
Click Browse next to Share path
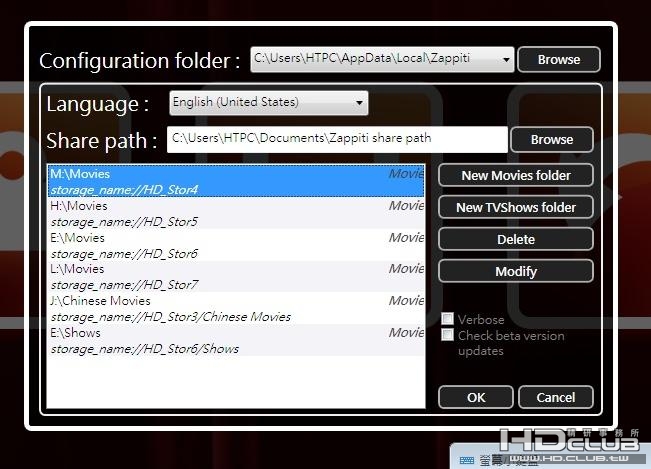pyautogui.click(x=552, y=139)
